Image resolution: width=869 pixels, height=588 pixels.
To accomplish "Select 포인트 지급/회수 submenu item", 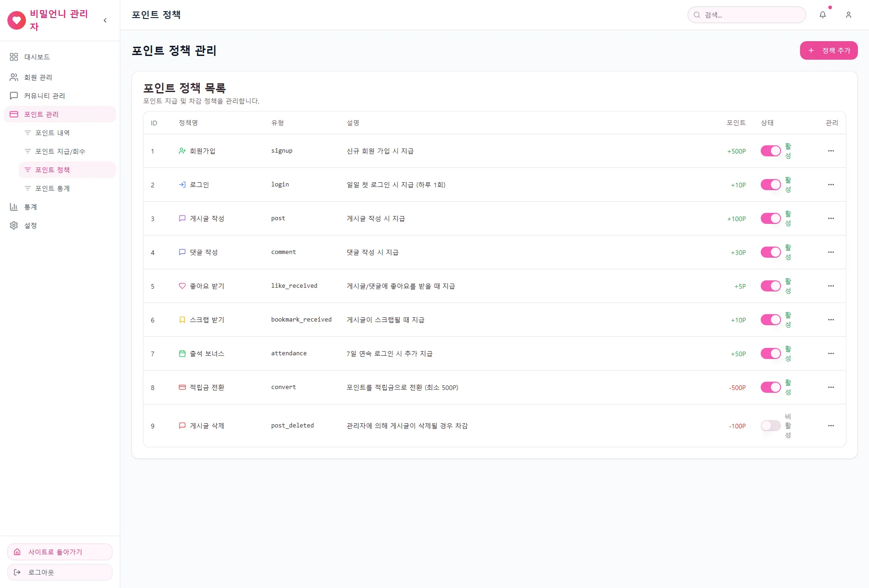I will click(x=67, y=151).
